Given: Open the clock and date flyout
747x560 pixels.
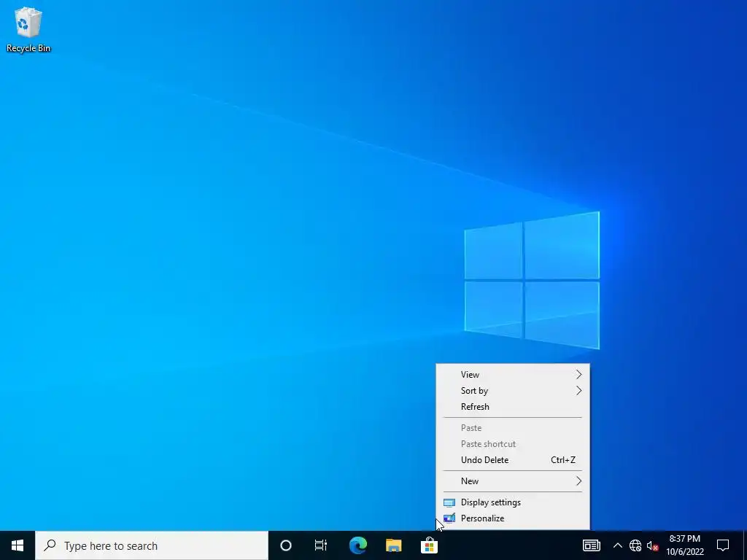Looking at the screenshot, I should pos(684,545).
